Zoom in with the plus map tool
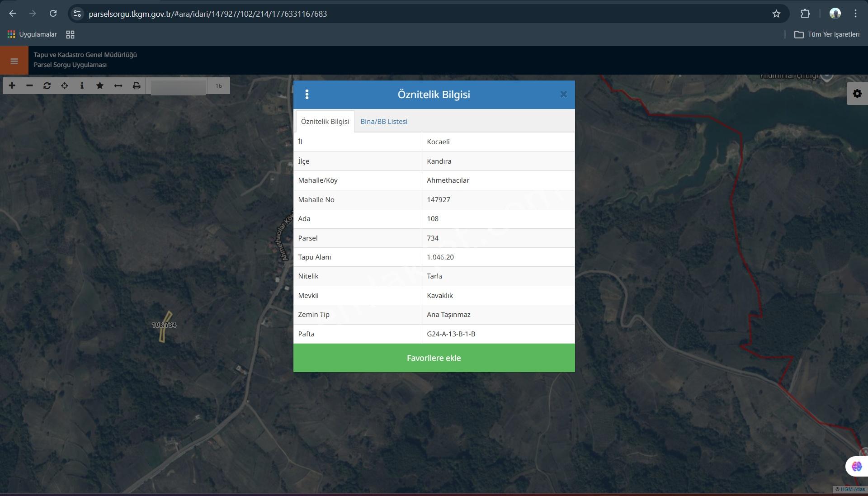 [12, 86]
